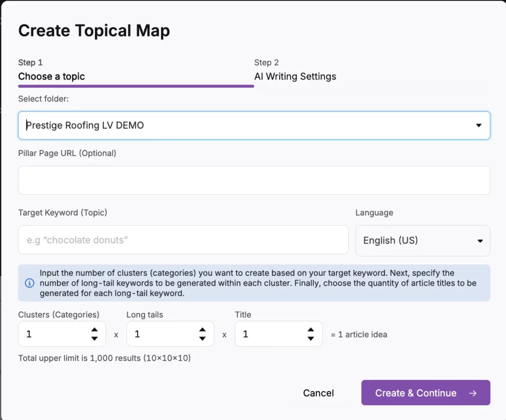Click into the Target Keyword input
This screenshot has width=506, height=420.
[183, 240]
